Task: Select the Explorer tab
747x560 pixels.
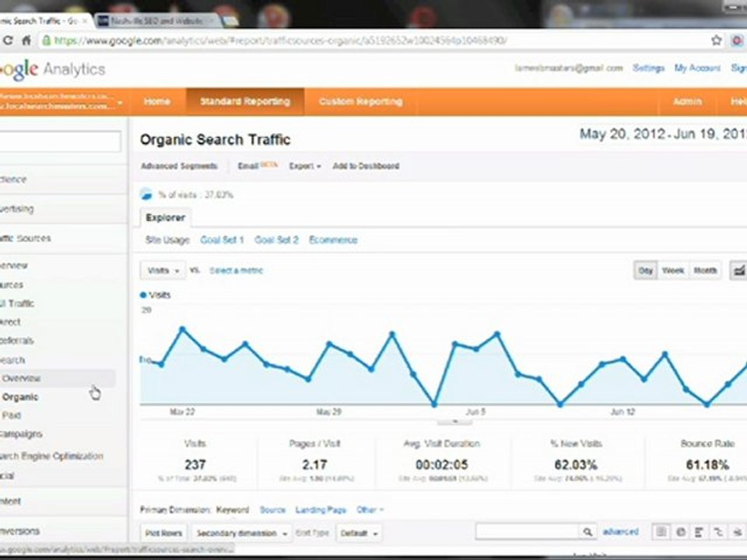Action: click(x=165, y=218)
